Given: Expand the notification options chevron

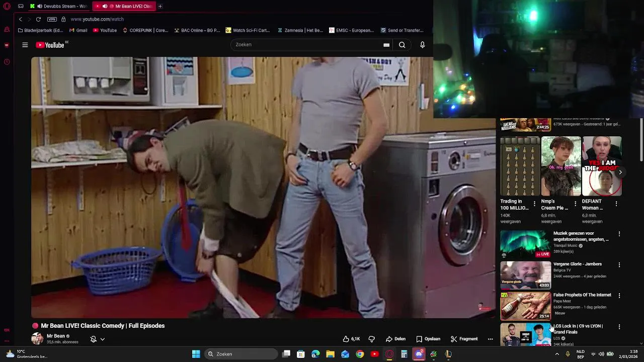Looking at the screenshot, I should [x=102, y=339].
